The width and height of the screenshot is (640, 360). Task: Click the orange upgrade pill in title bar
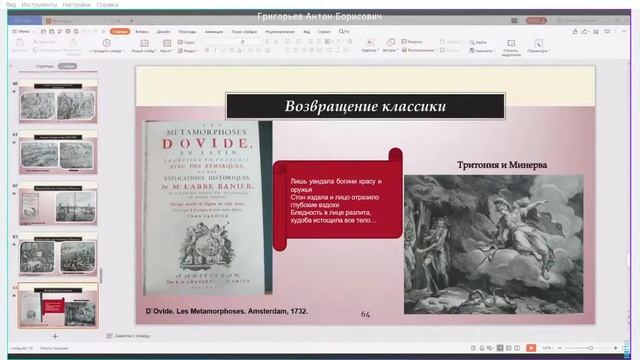tap(536, 20)
